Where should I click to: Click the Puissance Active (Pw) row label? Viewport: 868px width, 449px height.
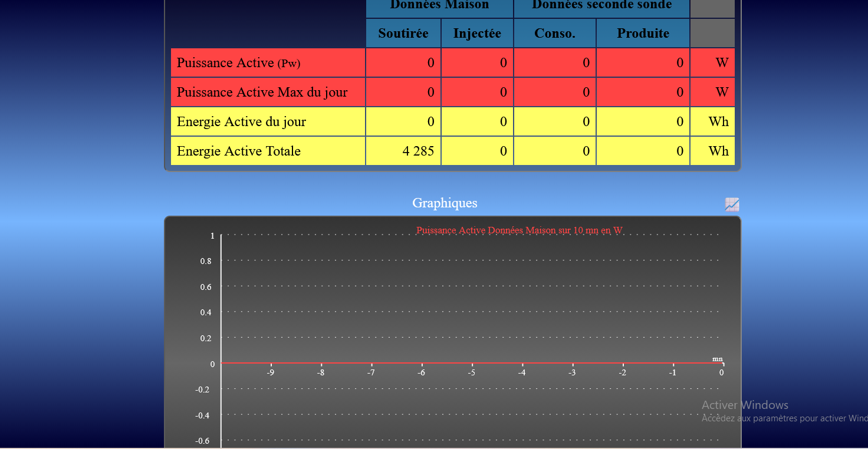238,63
